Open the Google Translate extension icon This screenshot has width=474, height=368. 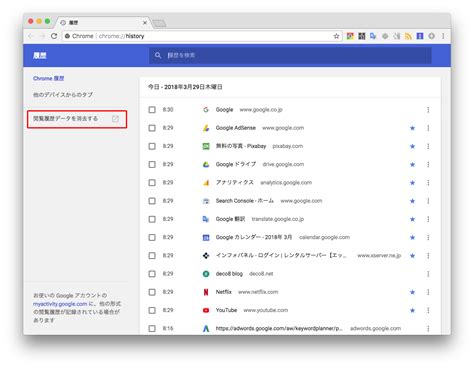(x=373, y=36)
